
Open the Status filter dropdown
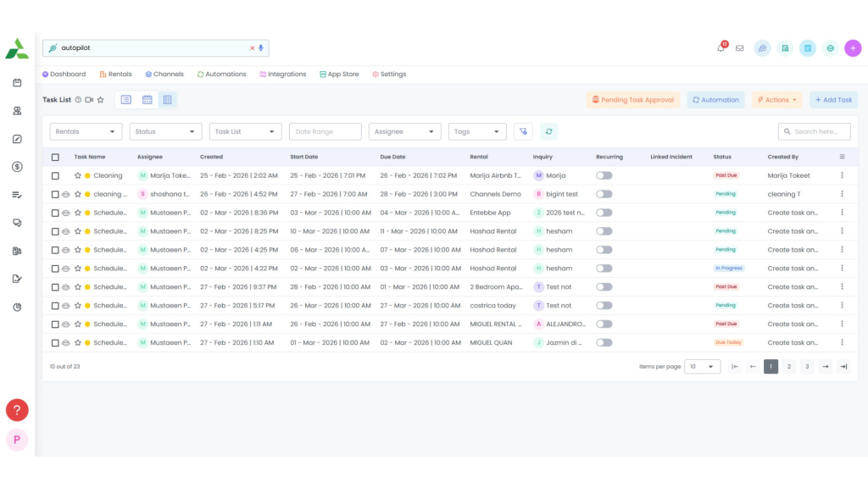[165, 131]
